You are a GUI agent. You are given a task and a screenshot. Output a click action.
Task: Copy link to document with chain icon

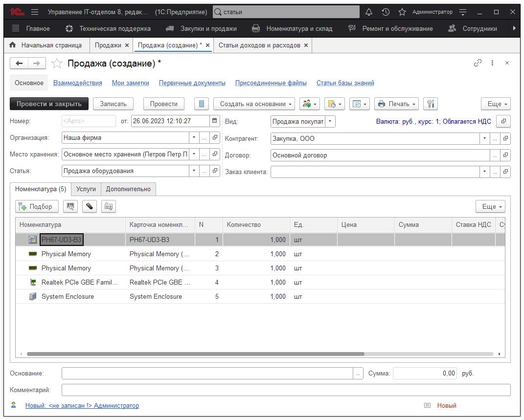[x=478, y=63]
